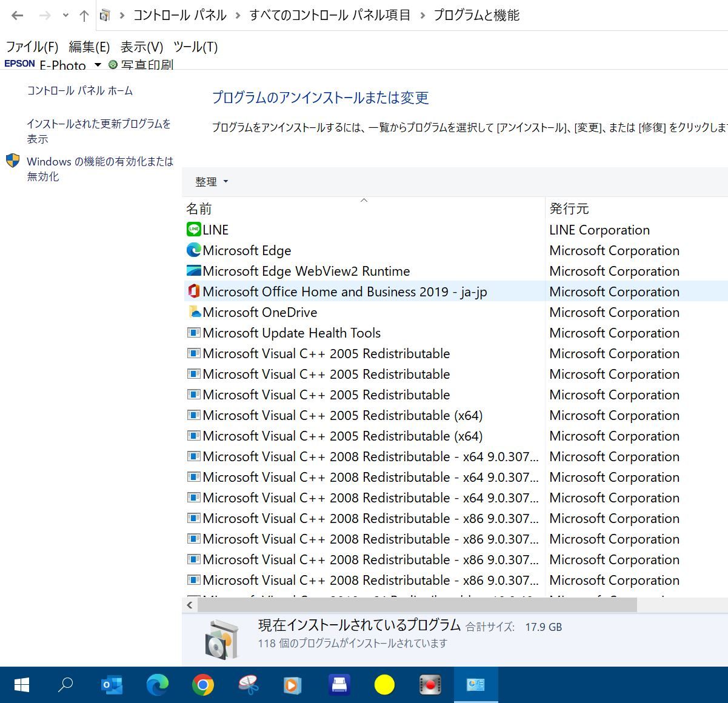Screen dimensions: 728x703
Task: Click すべてのコントロール パネル項目 breadcrumb
Action: [330, 15]
